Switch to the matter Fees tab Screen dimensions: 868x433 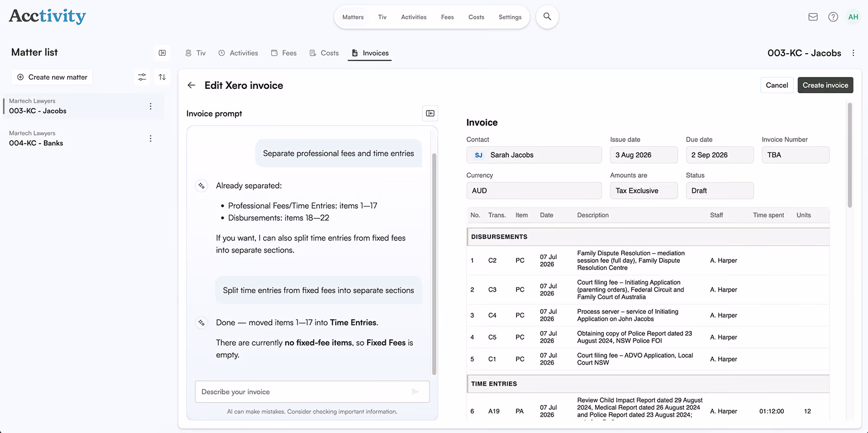tap(284, 53)
